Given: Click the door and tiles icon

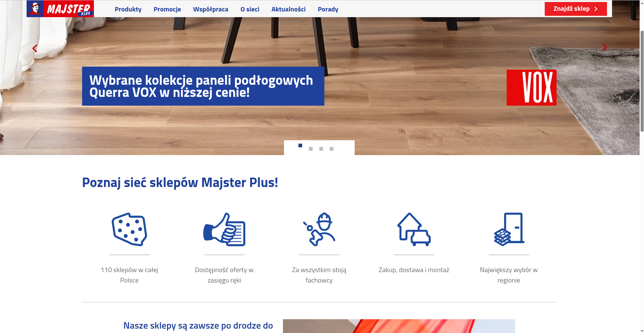Looking at the screenshot, I should point(509,229).
